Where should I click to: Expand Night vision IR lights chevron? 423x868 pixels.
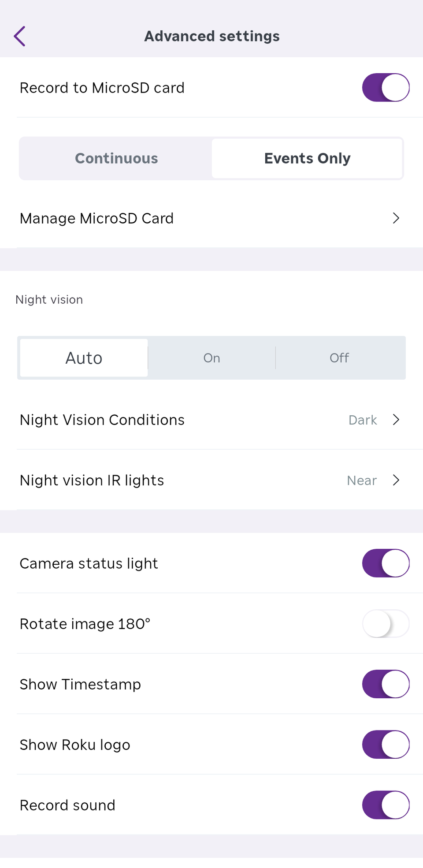pos(396,480)
